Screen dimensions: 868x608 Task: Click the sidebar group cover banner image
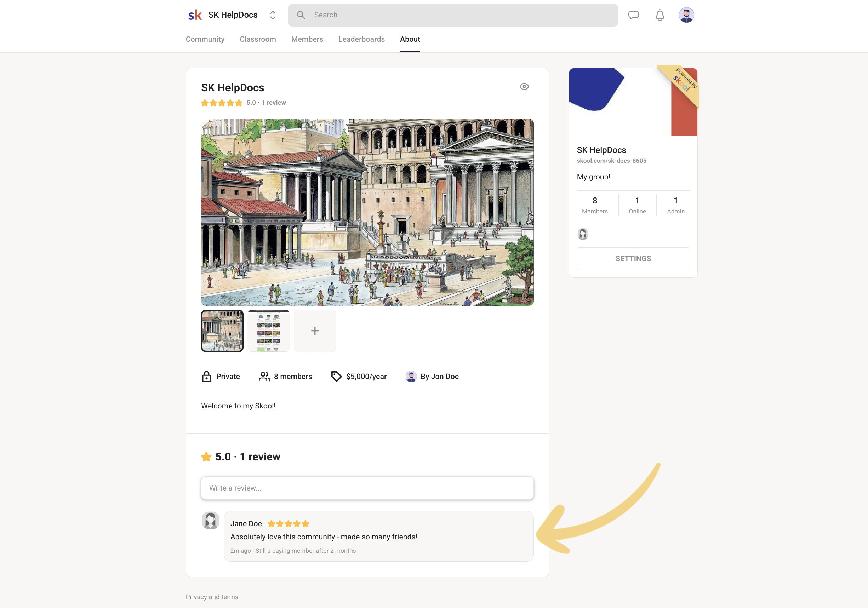pos(633,102)
